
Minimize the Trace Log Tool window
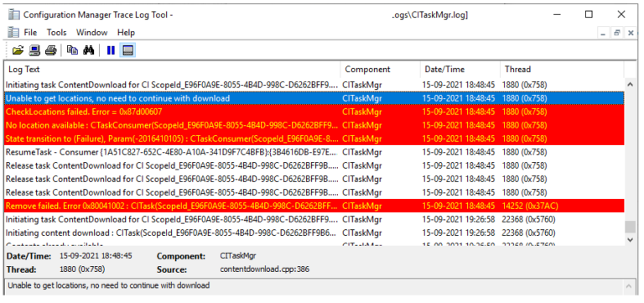pyautogui.click(x=557, y=14)
